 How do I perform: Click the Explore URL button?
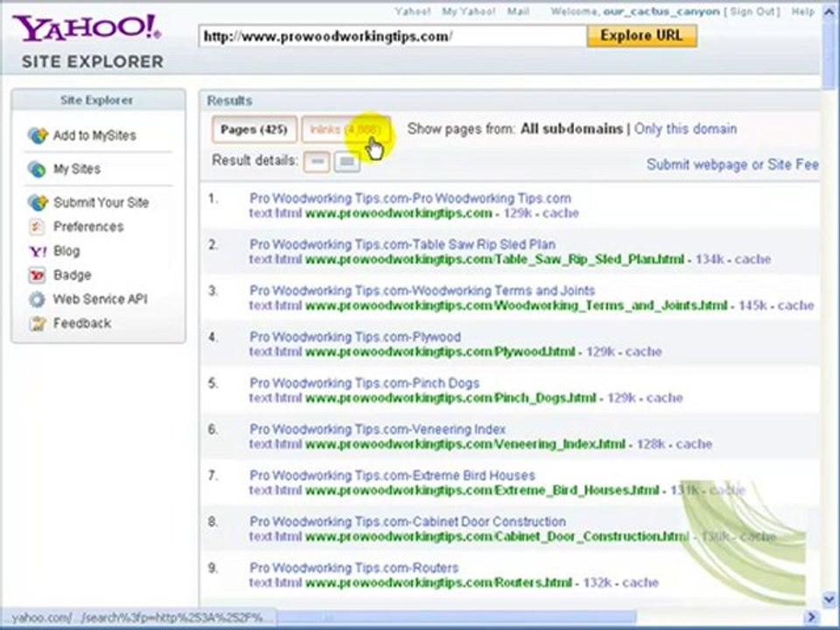[641, 36]
